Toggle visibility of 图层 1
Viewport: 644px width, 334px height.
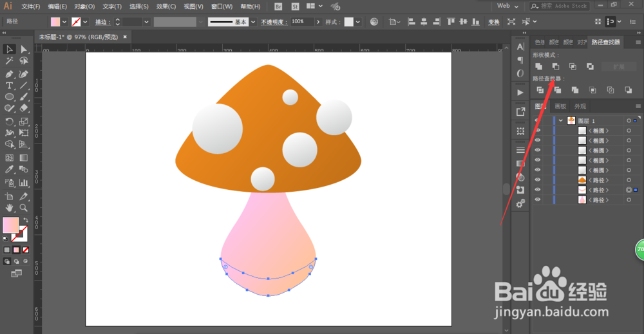537,120
